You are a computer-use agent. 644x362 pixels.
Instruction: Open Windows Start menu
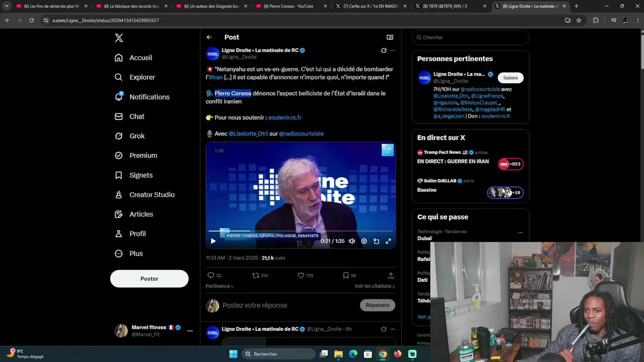[233, 354]
